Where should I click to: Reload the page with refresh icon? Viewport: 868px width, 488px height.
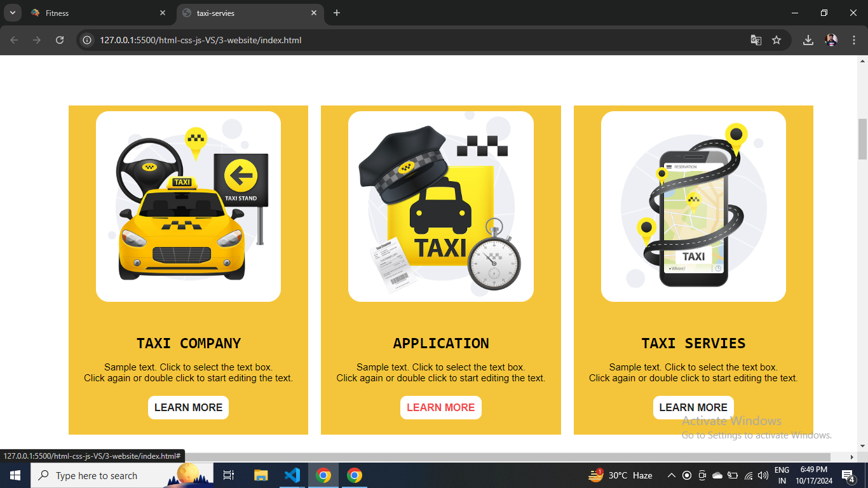60,40
